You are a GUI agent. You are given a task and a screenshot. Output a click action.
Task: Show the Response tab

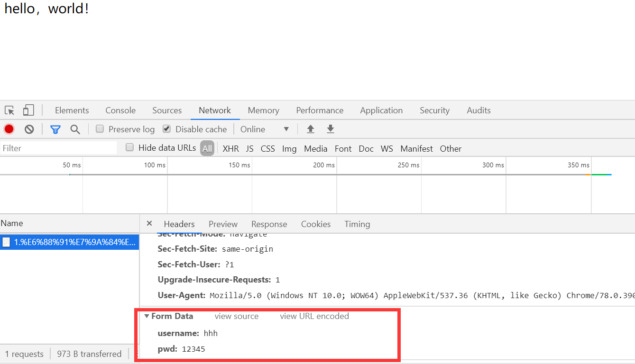(x=269, y=224)
